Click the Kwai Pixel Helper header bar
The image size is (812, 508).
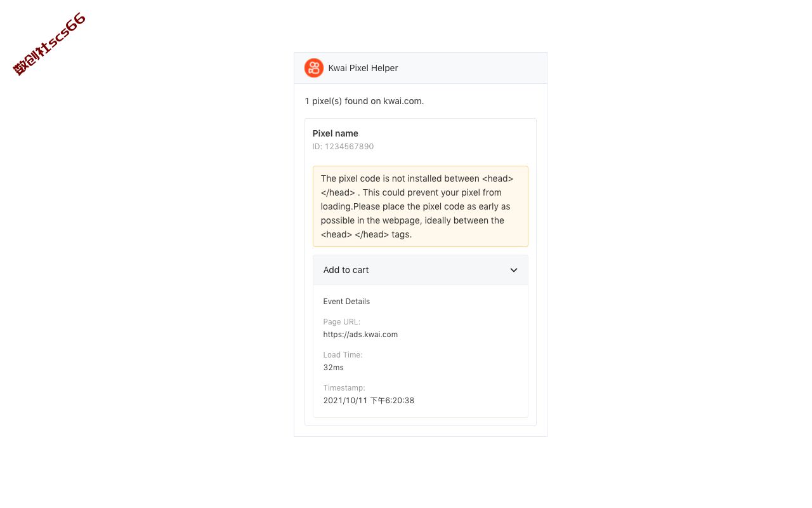pos(421,68)
